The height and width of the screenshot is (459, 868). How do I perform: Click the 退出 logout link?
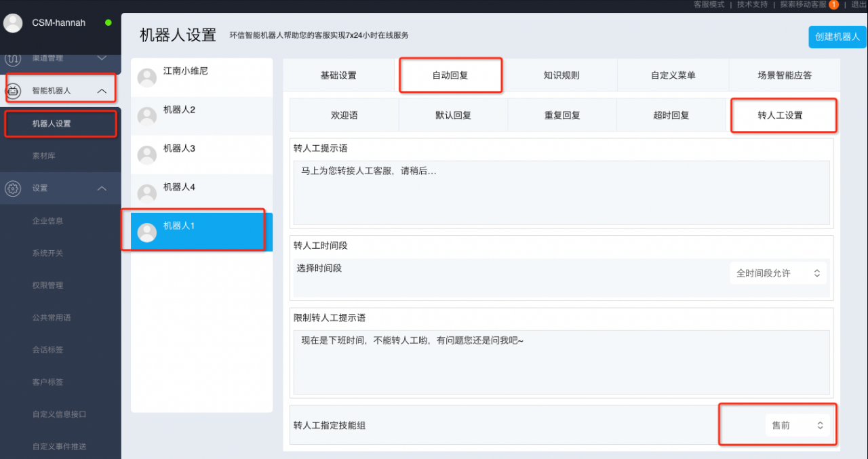click(x=859, y=5)
